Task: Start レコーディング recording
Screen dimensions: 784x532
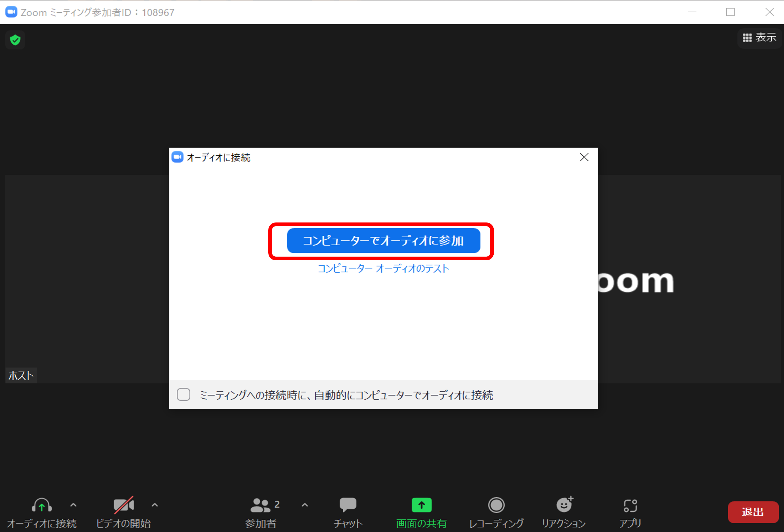Action: [x=496, y=512]
